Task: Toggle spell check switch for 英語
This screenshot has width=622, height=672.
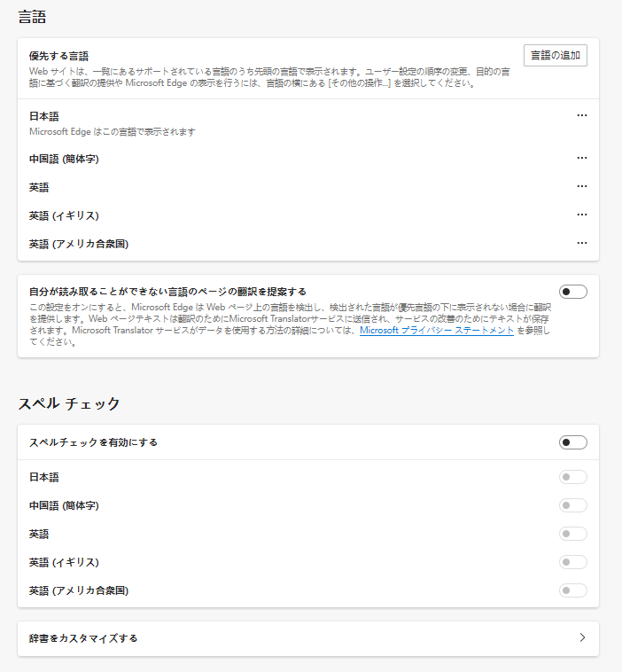Action: coord(572,534)
